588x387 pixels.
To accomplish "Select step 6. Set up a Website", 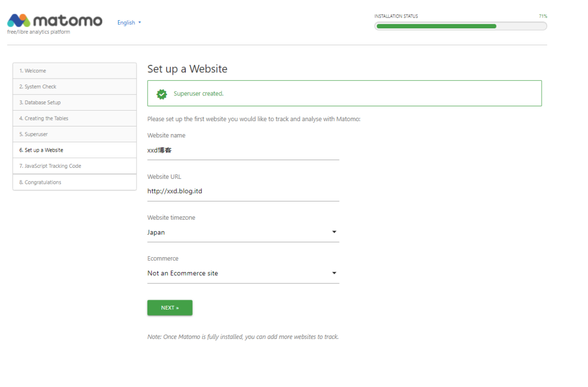I will click(75, 150).
